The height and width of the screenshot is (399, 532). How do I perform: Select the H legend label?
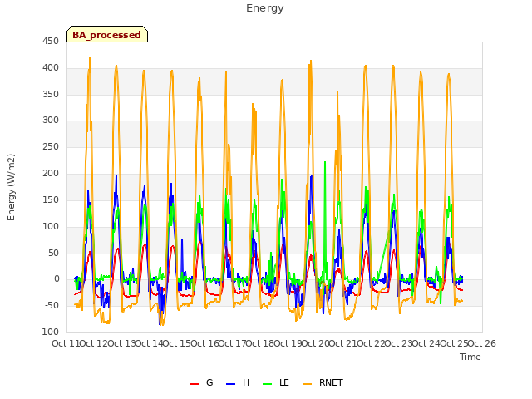246,382
